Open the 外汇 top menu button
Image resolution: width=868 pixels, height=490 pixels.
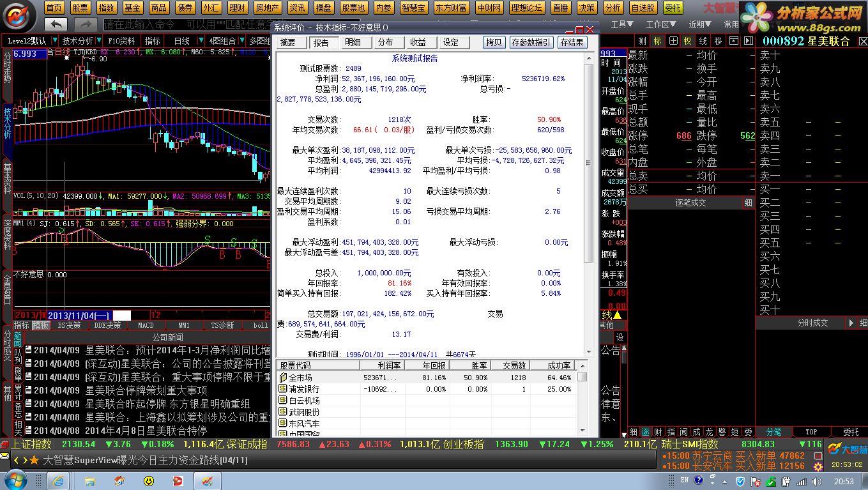pyautogui.click(x=211, y=8)
